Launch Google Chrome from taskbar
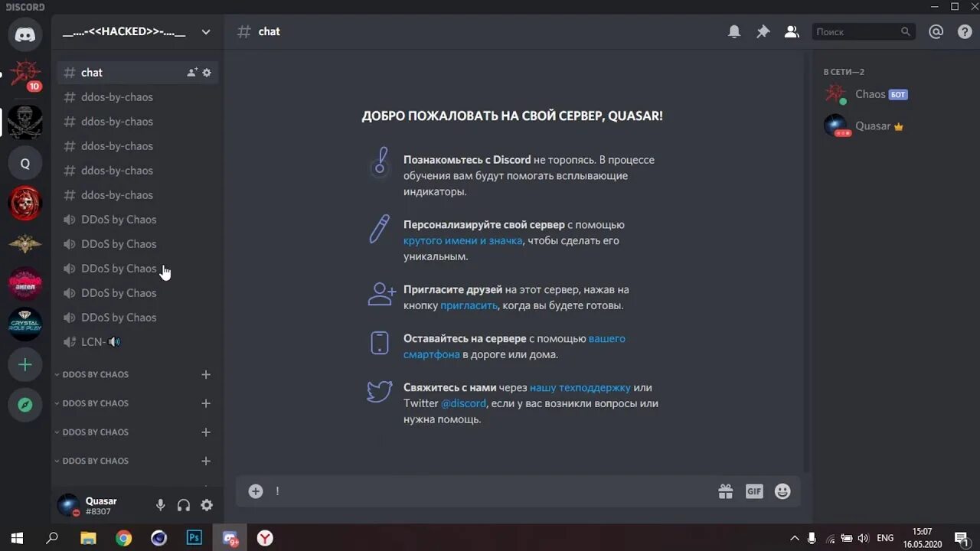980x551 pixels. coord(123,538)
